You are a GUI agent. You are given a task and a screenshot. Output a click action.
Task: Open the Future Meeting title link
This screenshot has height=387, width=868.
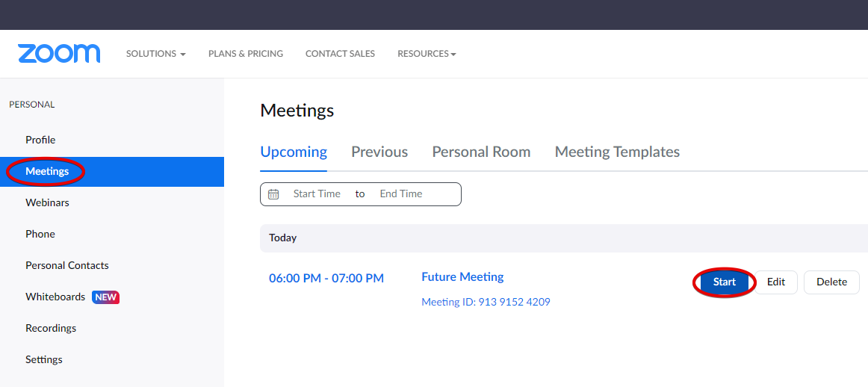(x=462, y=277)
